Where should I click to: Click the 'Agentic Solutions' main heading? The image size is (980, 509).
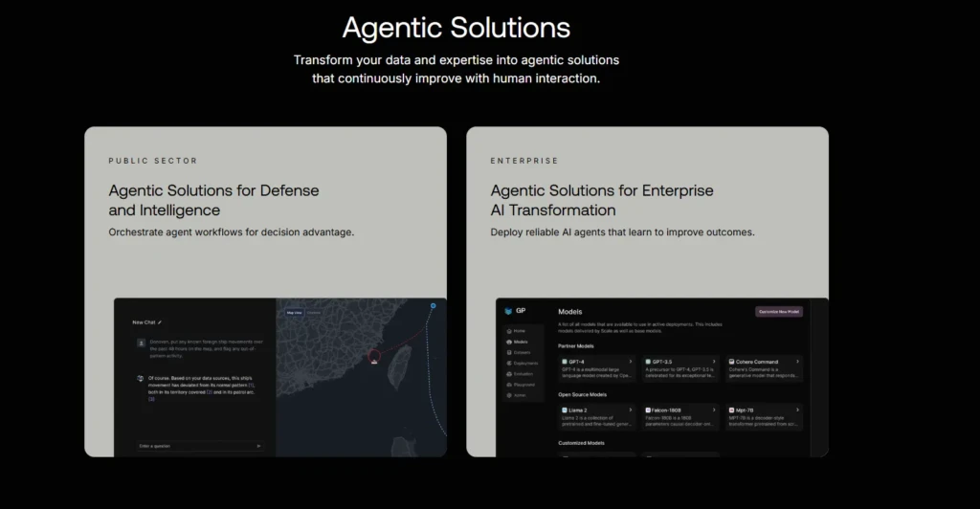(457, 28)
